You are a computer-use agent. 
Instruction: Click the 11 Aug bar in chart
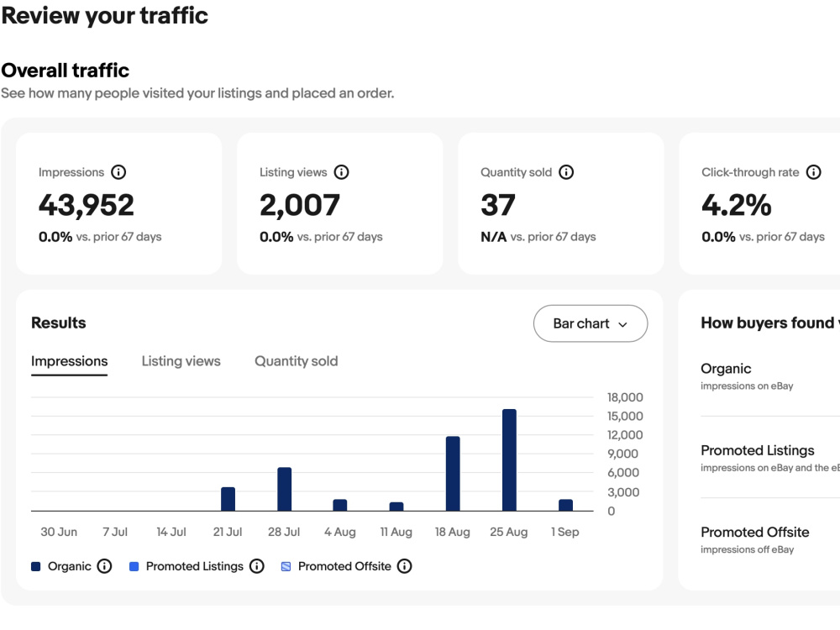pyautogui.click(x=396, y=507)
